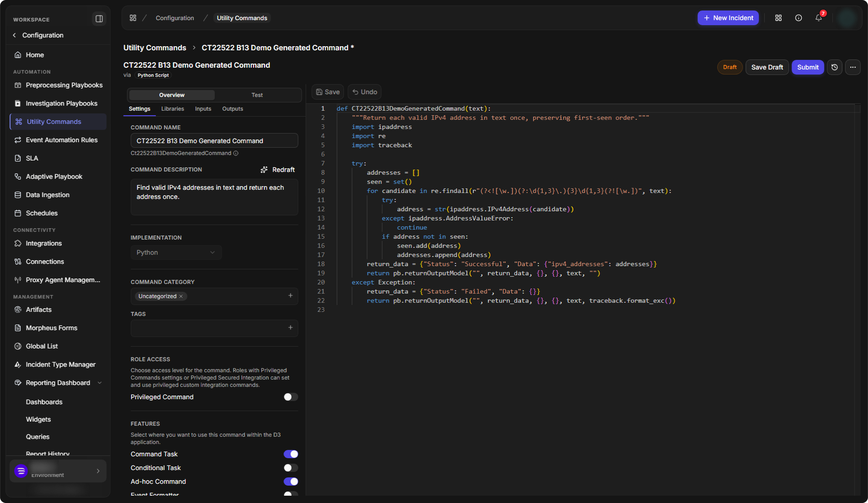
Task: Switch to the Test tab
Action: (x=257, y=95)
